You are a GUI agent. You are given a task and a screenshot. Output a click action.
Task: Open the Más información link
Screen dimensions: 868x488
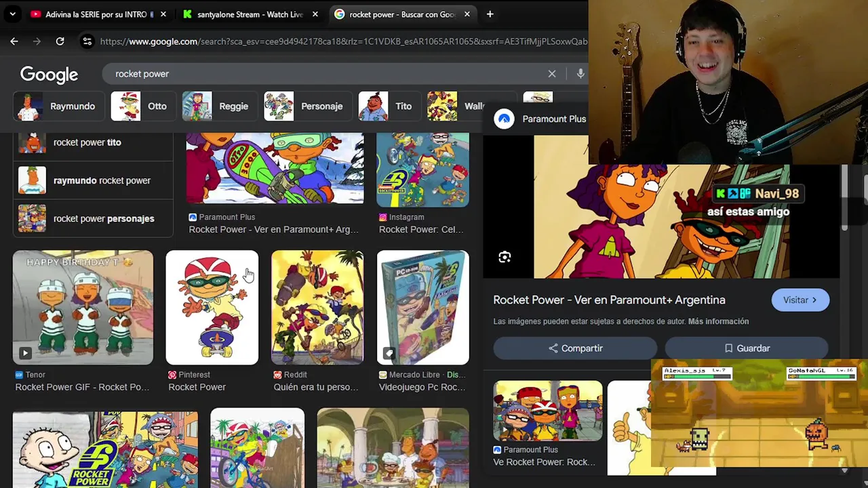coord(718,321)
